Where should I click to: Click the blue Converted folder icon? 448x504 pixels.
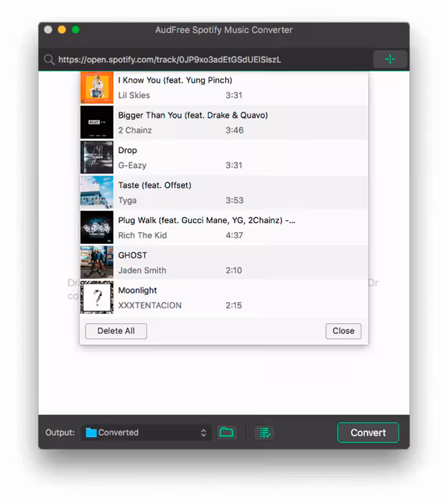(91, 432)
